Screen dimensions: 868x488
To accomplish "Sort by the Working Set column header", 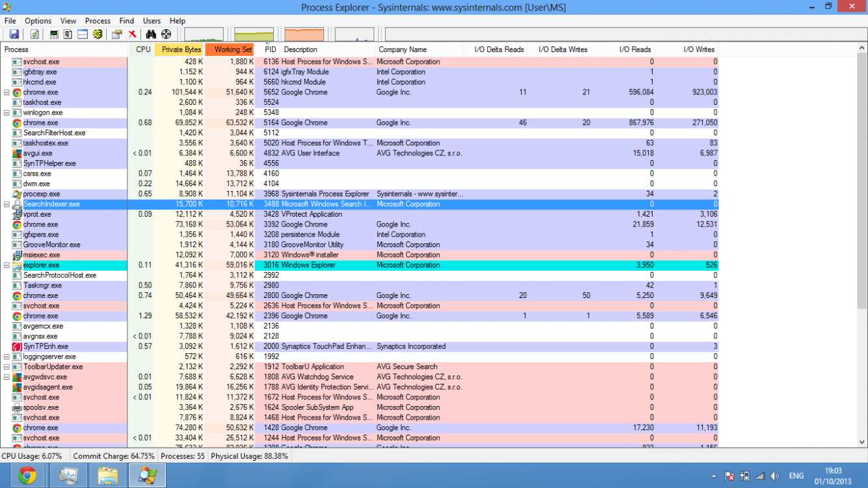I will (231, 49).
